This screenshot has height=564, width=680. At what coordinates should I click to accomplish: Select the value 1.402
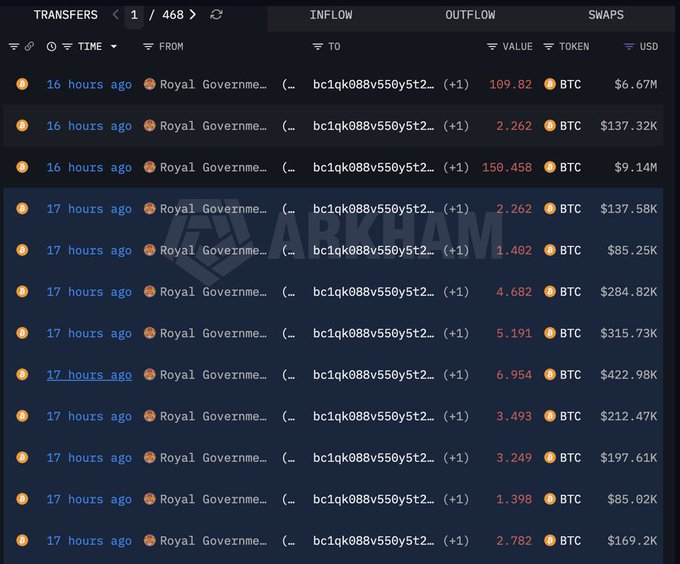click(x=514, y=250)
